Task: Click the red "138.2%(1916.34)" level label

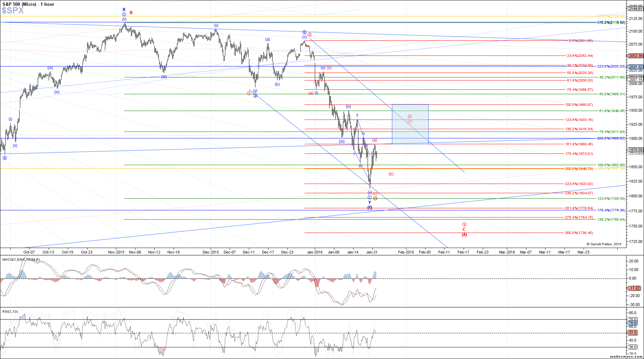Action: click(579, 129)
